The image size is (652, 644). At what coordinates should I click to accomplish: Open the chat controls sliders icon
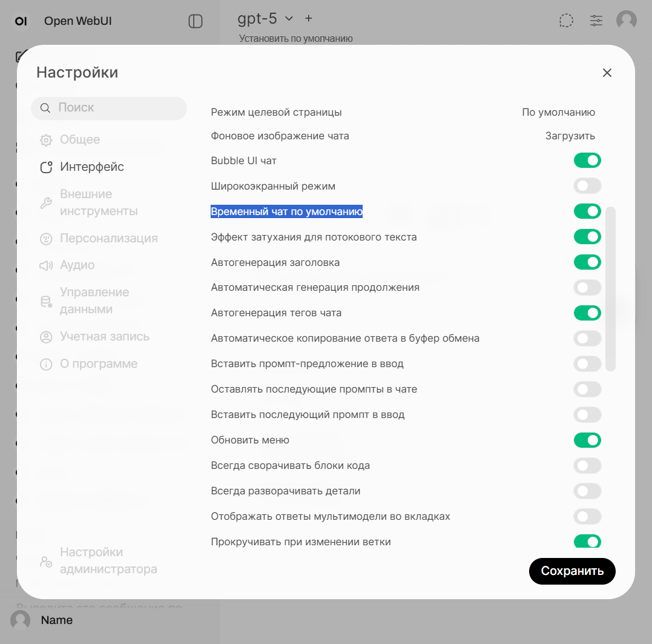click(x=596, y=21)
